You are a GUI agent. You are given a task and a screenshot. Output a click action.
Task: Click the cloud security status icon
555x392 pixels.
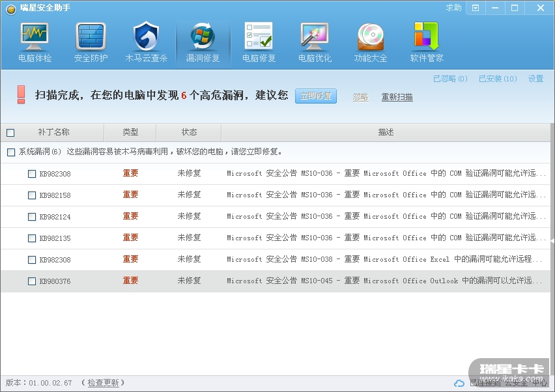tap(459, 383)
